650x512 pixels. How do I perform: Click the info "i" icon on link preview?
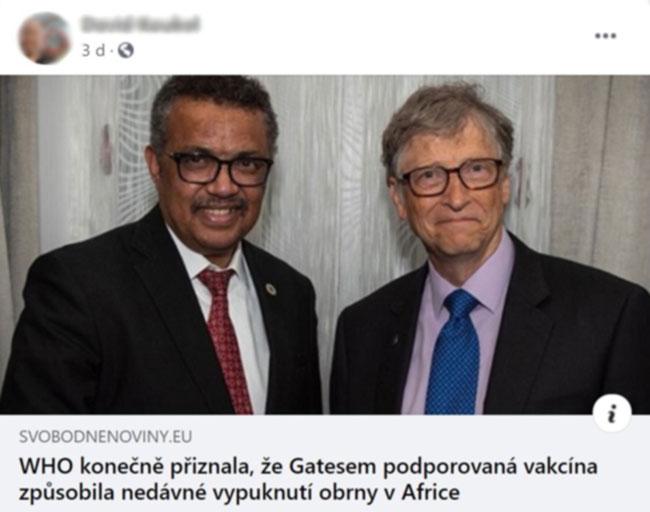[x=612, y=413]
